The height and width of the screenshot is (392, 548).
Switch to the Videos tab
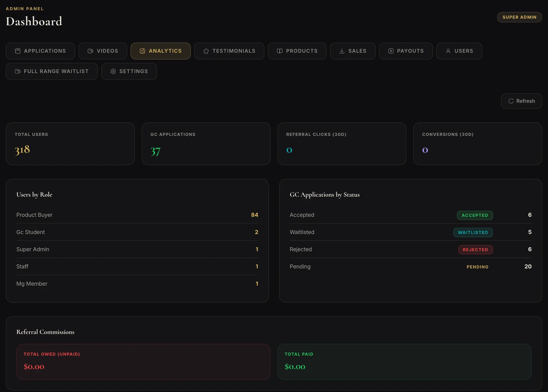click(x=103, y=51)
